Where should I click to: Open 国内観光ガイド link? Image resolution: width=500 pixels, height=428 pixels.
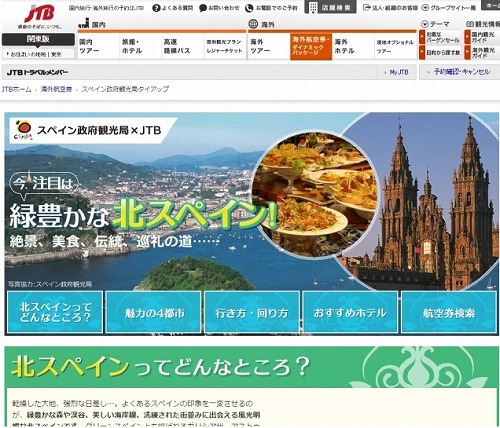[482, 37]
